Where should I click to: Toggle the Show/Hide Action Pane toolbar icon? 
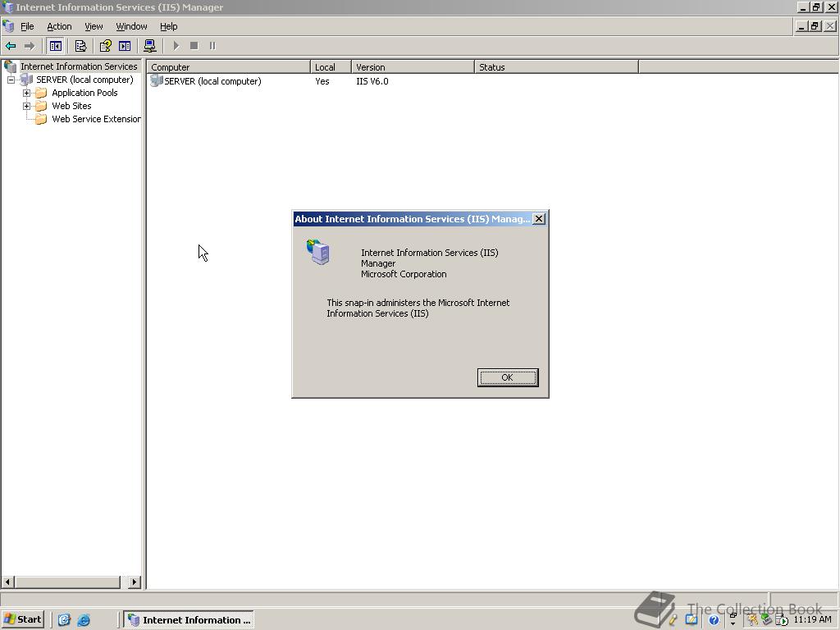click(125, 46)
